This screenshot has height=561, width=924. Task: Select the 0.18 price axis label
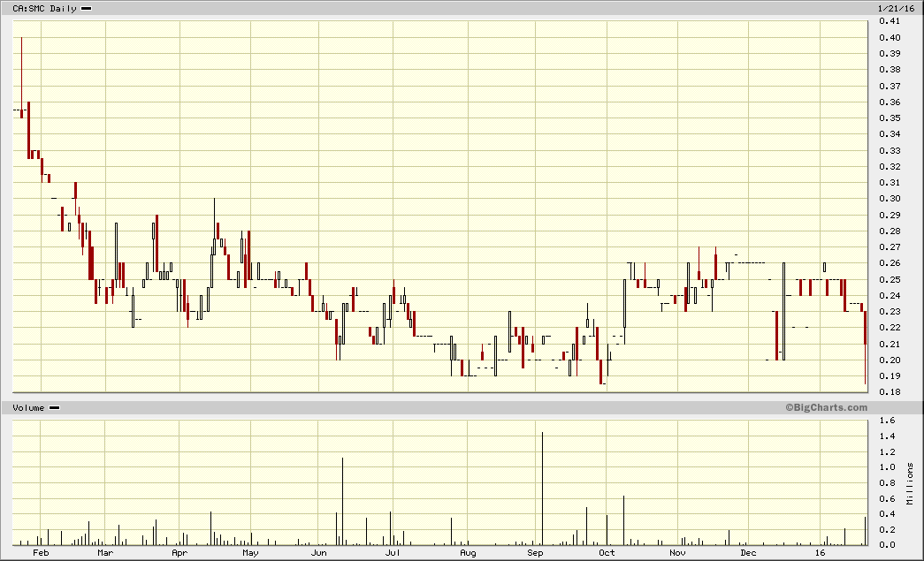[890, 392]
